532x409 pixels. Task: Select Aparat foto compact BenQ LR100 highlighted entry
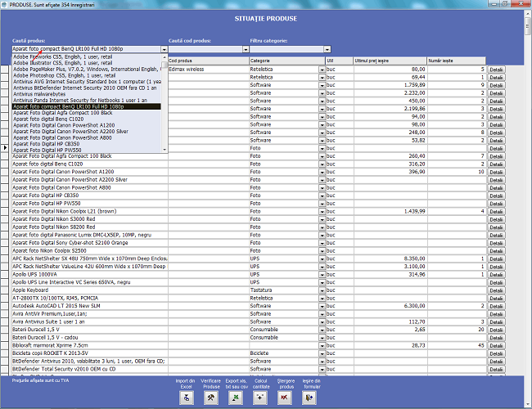[87, 106]
